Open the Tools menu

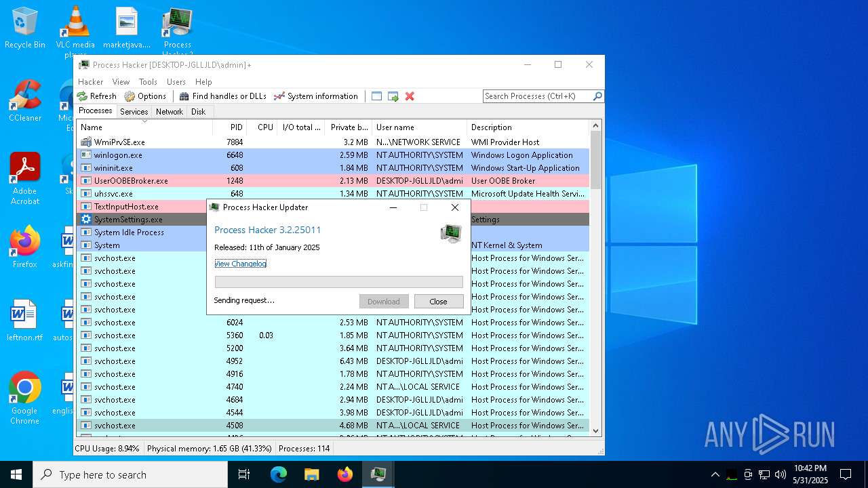tap(148, 82)
